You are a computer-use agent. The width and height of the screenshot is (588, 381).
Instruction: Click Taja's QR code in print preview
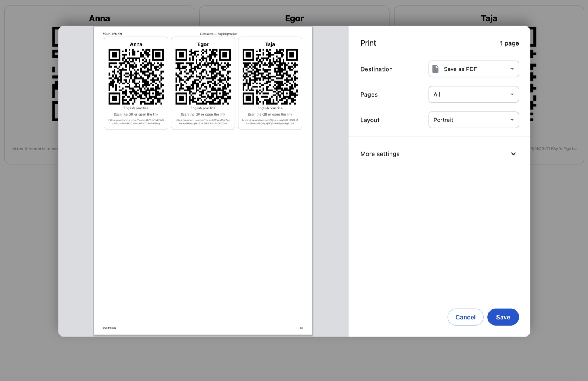click(270, 77)
